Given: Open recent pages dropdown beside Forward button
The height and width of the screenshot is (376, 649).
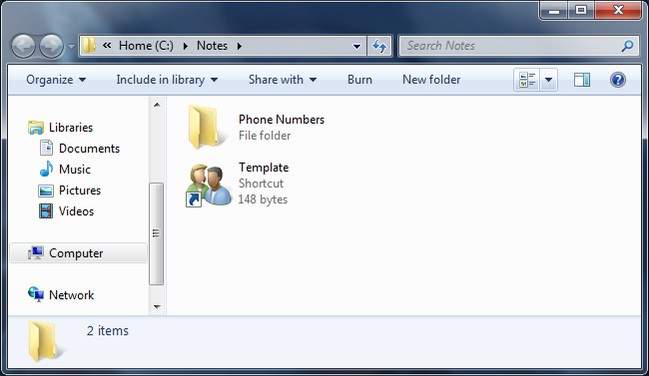Looking at the screenshot, I should coord(71,46).
